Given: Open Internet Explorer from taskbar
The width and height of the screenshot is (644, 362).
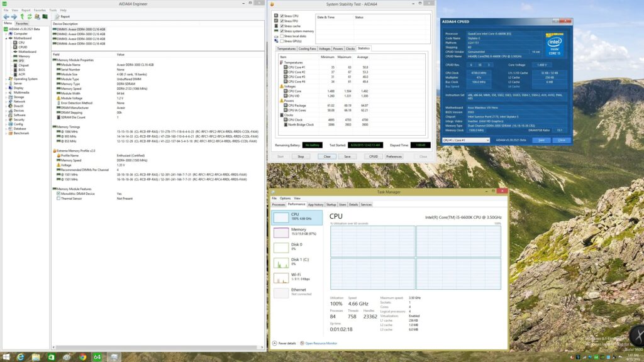Looking at the screenshot, I should point(20,357).
